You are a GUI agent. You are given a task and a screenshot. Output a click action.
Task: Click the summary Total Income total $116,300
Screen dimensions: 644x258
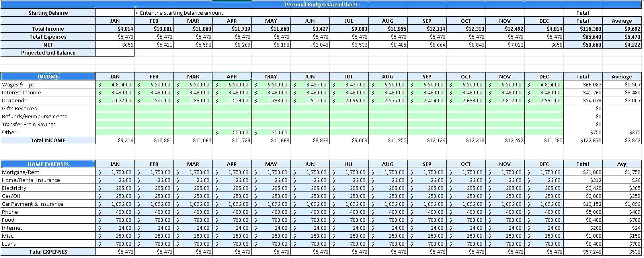click(583, 29)
